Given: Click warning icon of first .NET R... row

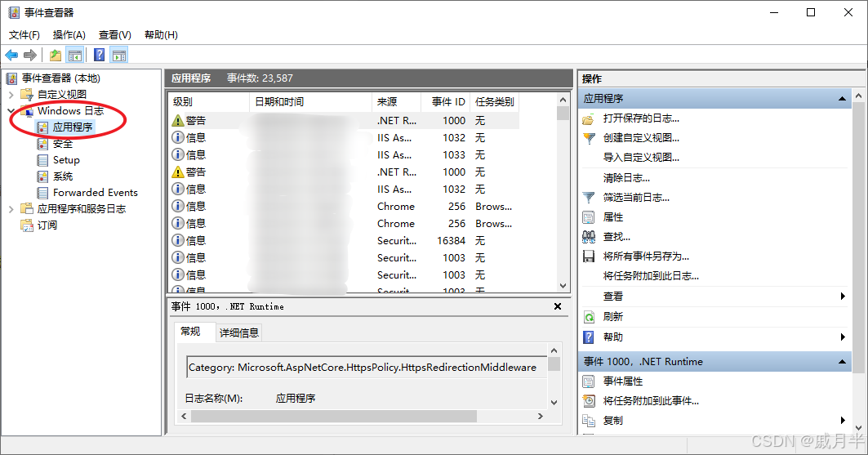Looking at the screenshot, I should pos(178,120).
